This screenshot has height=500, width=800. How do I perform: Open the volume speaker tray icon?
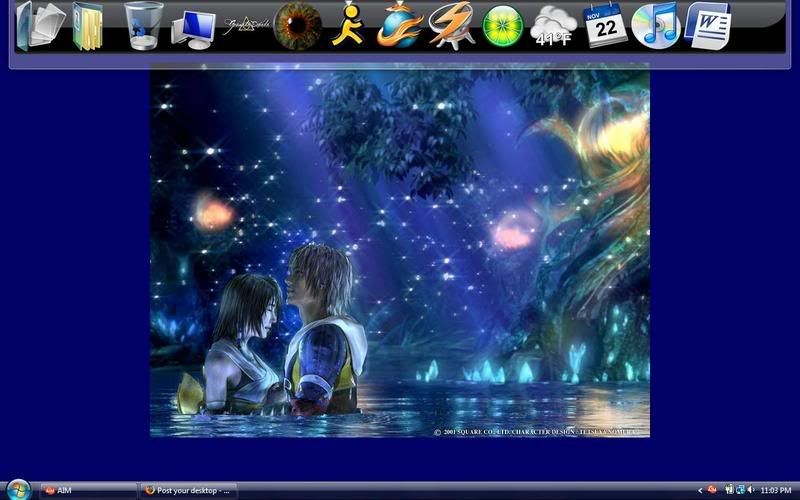pos(751,490)
